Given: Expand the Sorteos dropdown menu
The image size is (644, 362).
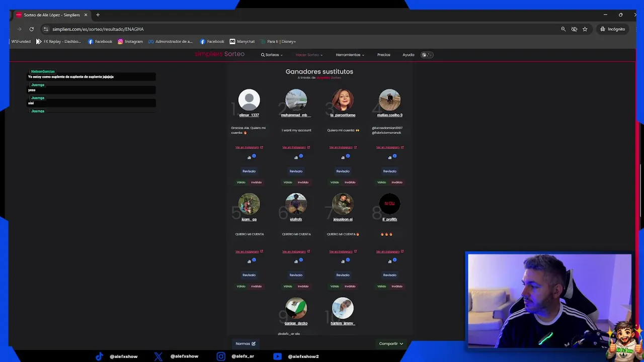Looking at the screenshot, I should click(272, 55).
